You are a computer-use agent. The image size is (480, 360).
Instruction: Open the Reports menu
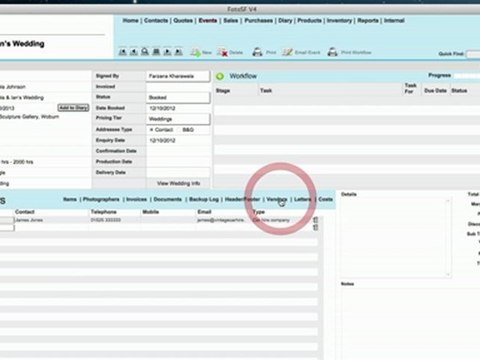368,21
